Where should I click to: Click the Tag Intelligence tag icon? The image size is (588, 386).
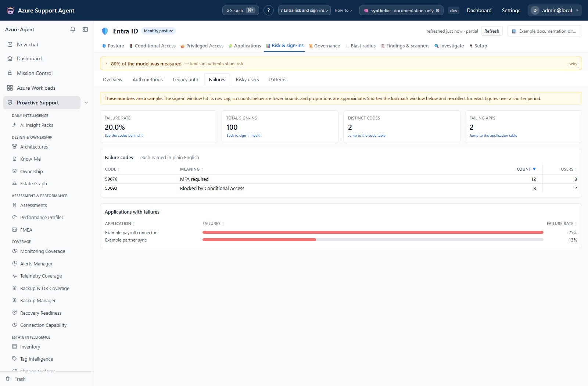[14, 359]
